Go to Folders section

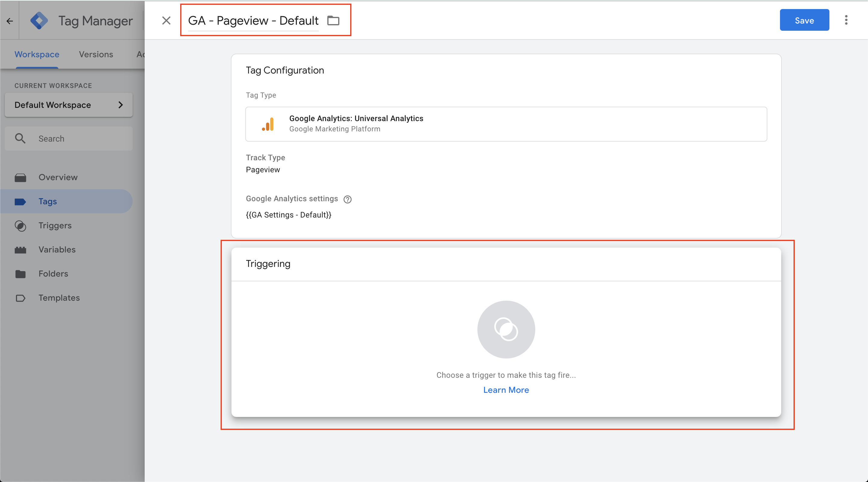pos(53,274)
